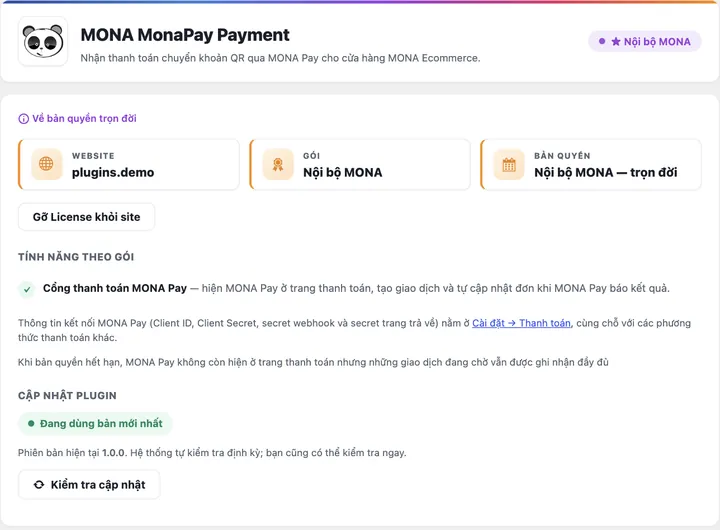720x530 pixels.
Task: Click the info circle icon beside lifetime license
Action: coord(23,119)
